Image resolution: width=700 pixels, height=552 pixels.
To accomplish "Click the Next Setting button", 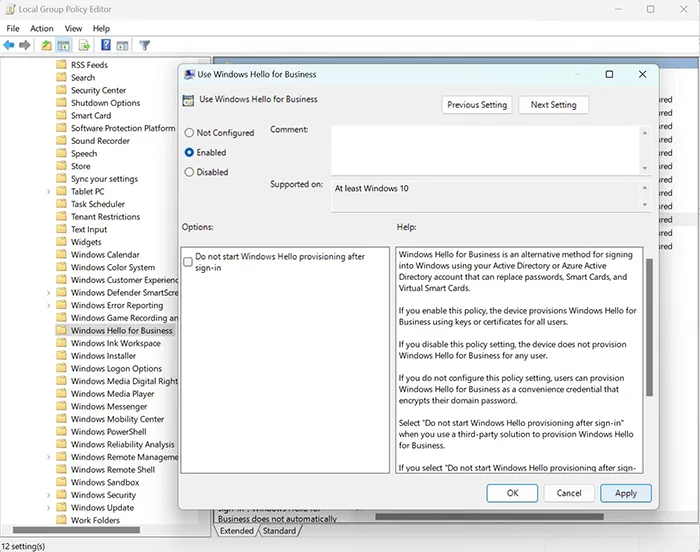I will coord(553,105).
